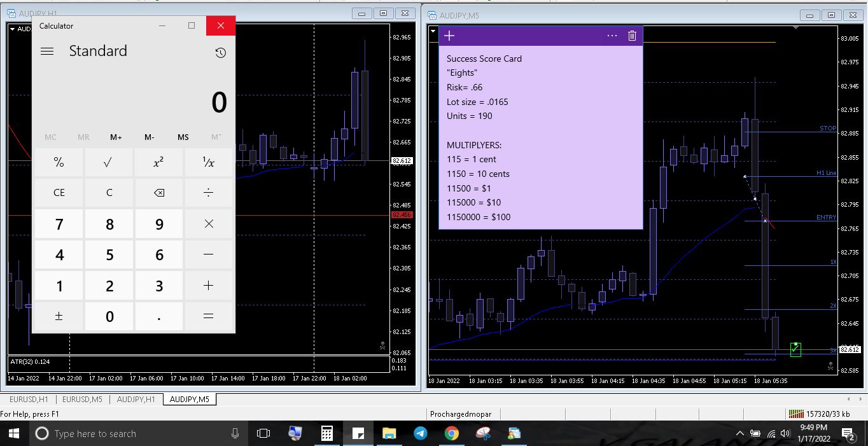Open Calculator from the taskbar
This screenshot has width=868, height=446.
tap(327, 433)
